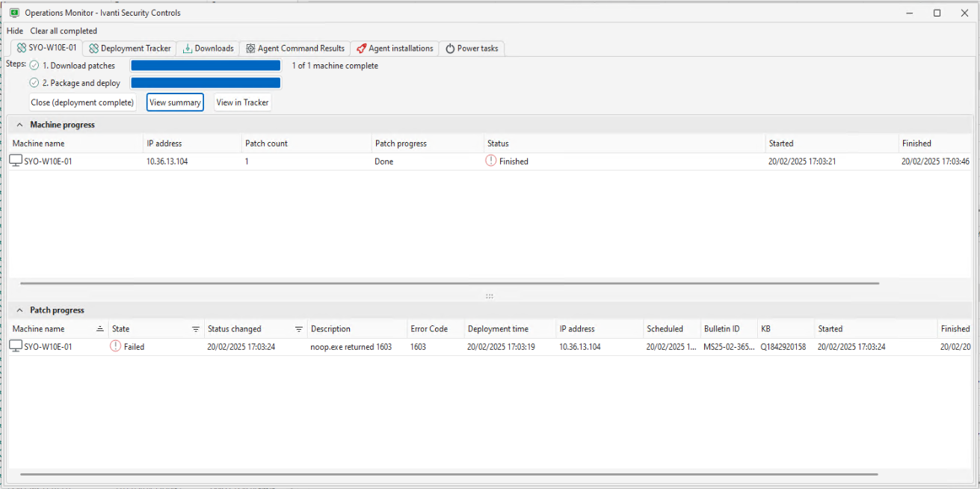Click Clear all completed menu item

pyautogui.click(x=64, y=31)
